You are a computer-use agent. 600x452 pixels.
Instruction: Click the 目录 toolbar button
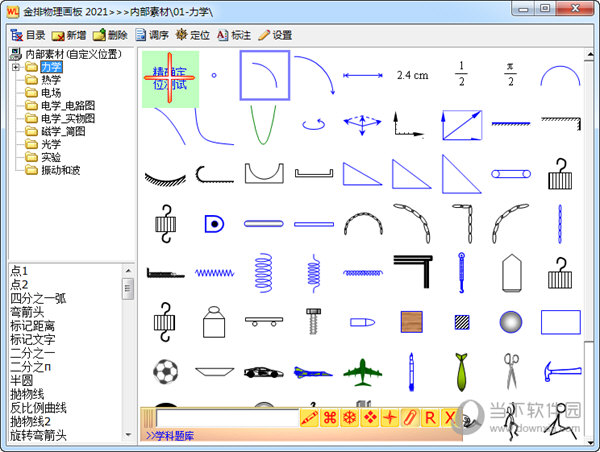click(28, 35)
